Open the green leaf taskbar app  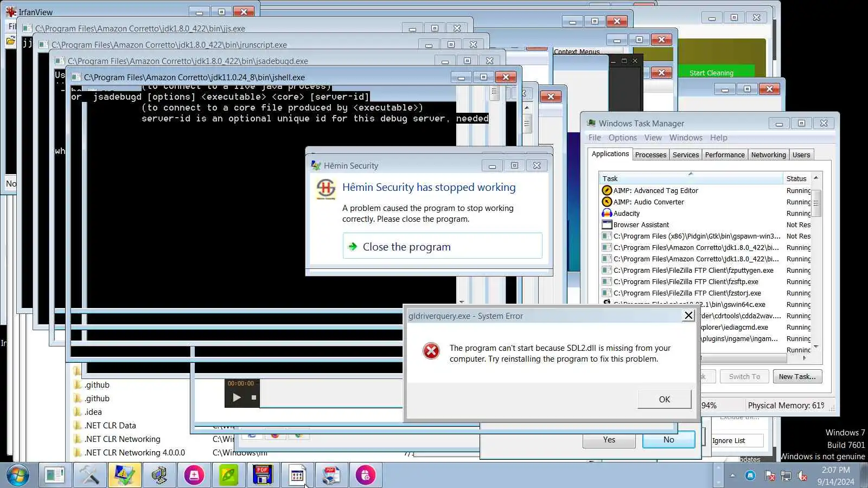pos(228,476)
